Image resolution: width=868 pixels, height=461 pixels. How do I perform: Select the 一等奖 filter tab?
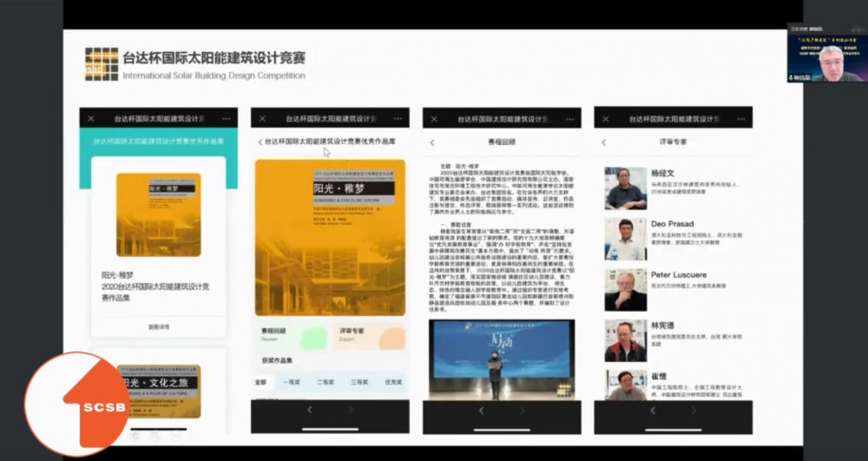point(292,382)
